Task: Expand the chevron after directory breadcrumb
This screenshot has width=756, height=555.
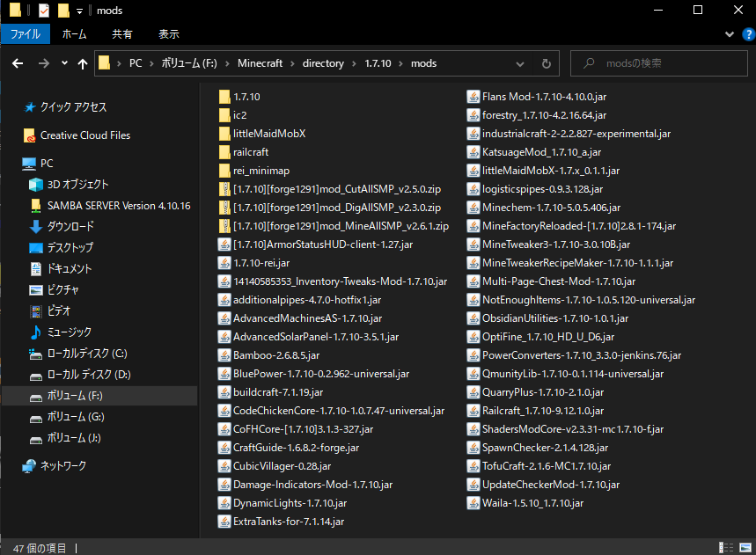Action: click(x=355, y=63)
